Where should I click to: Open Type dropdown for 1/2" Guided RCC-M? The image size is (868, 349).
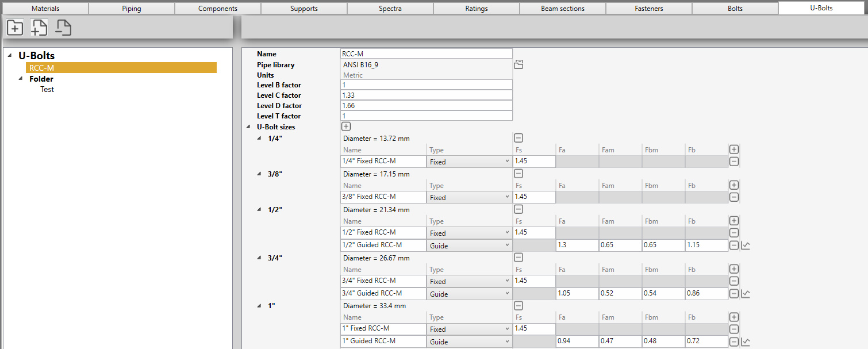(469, 246)
